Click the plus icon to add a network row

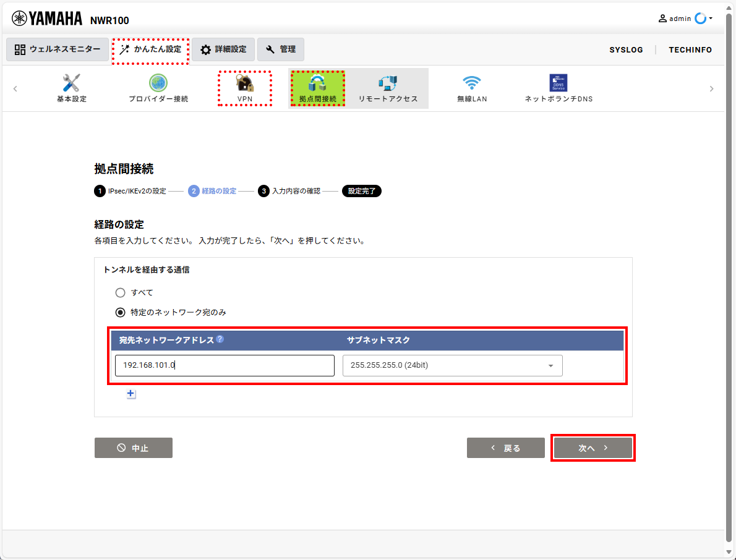pyautogui.click(x=131, y=394)
